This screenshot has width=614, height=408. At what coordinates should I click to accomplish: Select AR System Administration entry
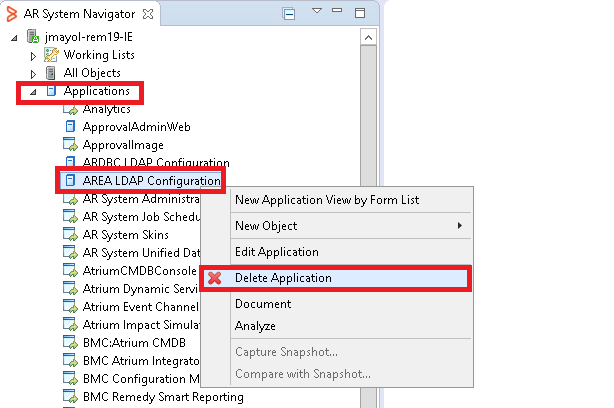pos(141,199)
